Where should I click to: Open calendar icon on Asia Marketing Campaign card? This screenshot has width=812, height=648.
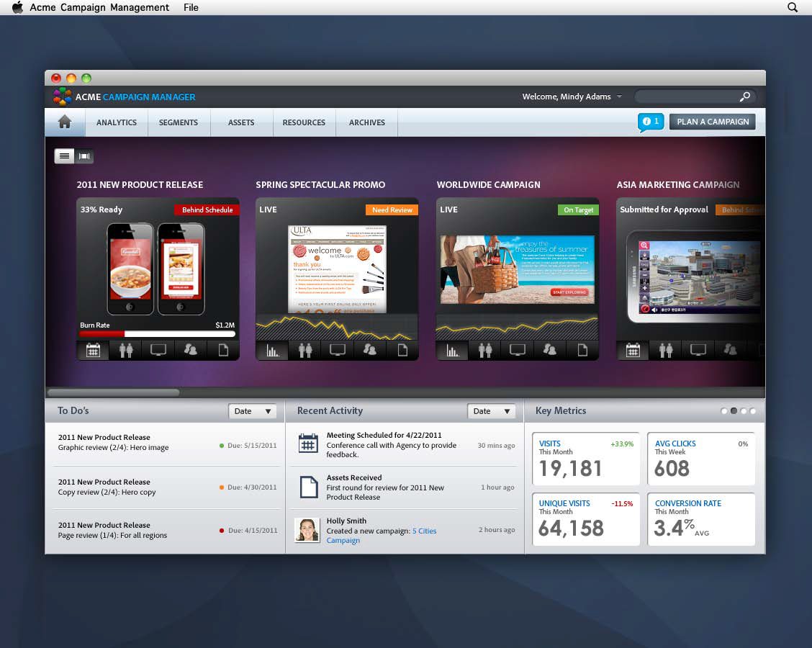(633, 351)
